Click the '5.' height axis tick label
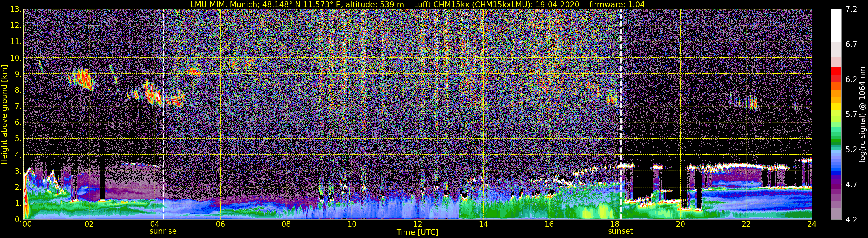The image size is (868, 238). pyautogui.click(x=18, y=139)
